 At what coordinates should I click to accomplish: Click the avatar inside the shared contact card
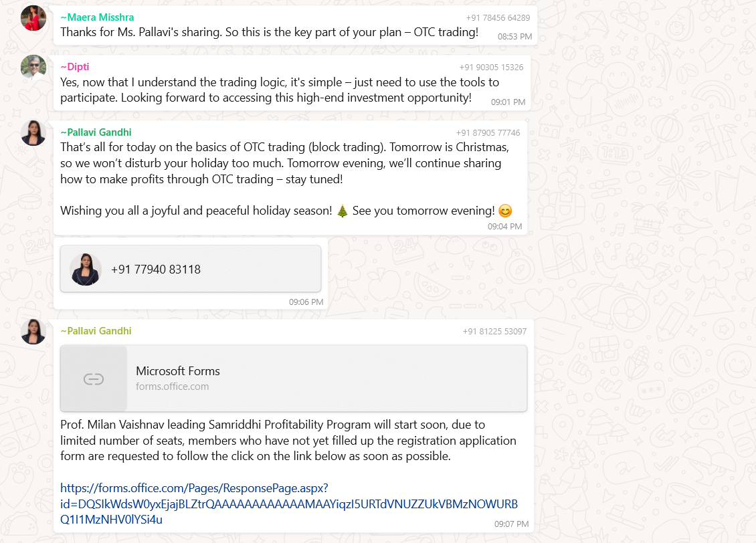click(86, 269)
